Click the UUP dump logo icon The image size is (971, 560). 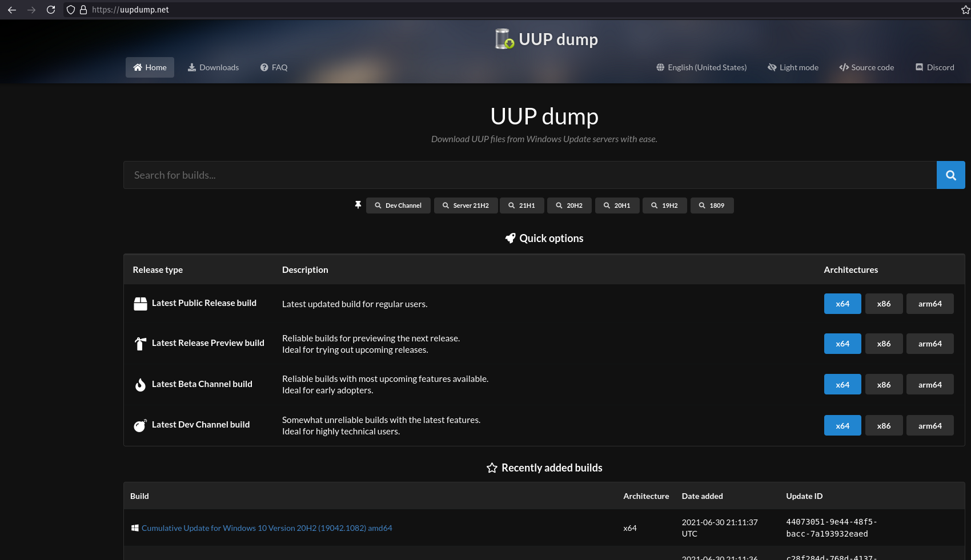(x=504, y=39)
